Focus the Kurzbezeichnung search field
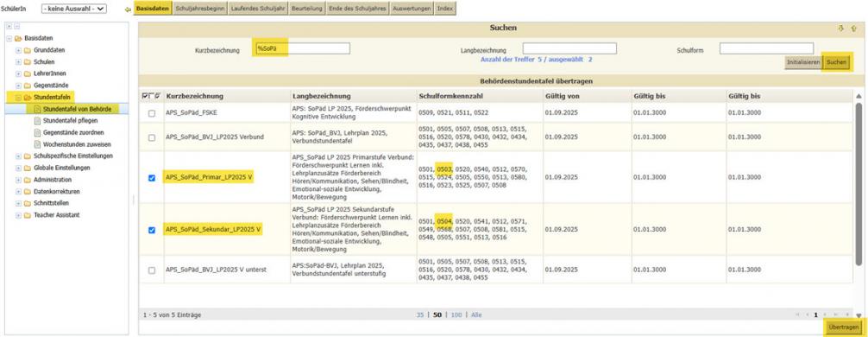This screenshot has width=868, height=337. (303, 48)
